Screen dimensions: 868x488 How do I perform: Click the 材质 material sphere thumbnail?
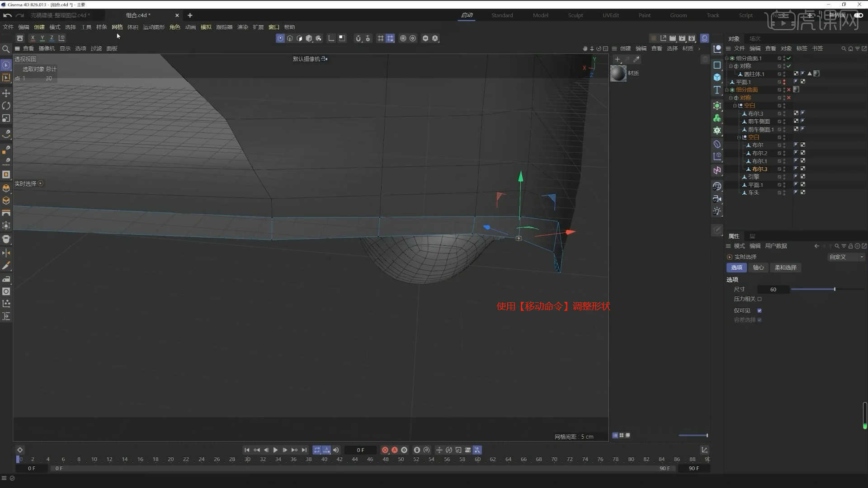[x=618, y=73]
